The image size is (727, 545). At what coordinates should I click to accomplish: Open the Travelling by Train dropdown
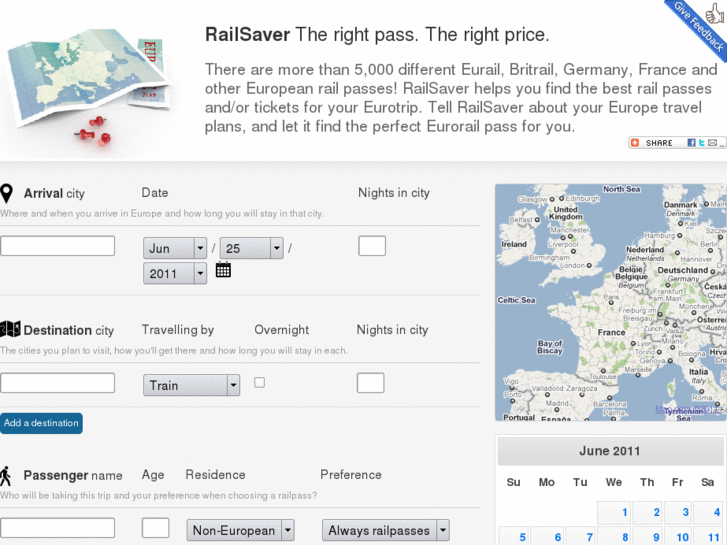click(x=191, y=385)
